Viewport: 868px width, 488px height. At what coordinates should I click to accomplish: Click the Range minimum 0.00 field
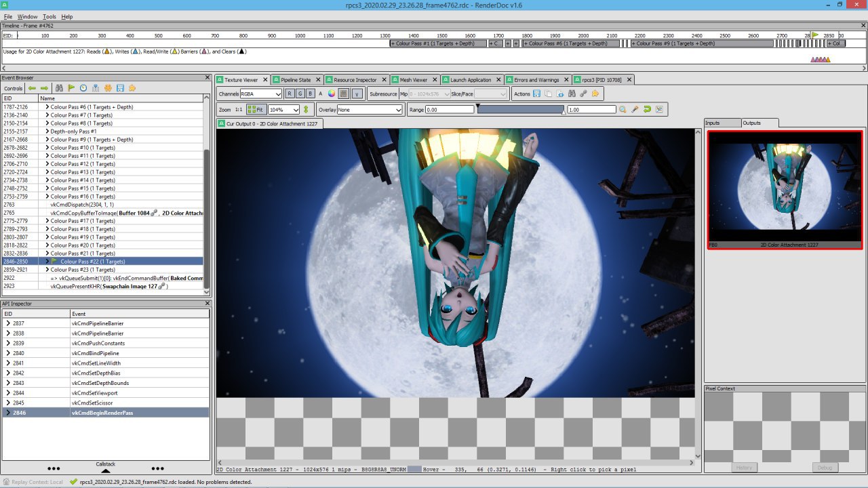coord(450,109)
